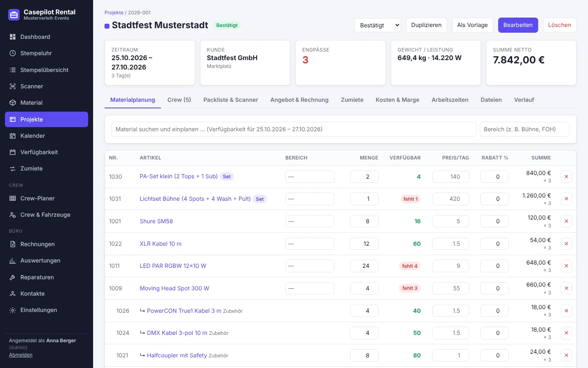Click the Stempeluhr clock icon
Image resolution: width=588 pixels, height=368 pixels.
[13, 53]
